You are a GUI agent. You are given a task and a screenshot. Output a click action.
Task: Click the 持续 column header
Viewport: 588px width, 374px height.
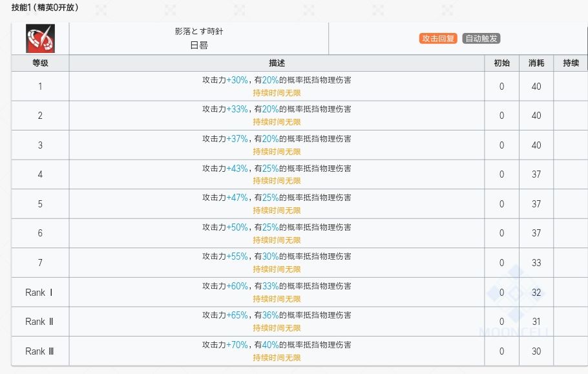571,63
